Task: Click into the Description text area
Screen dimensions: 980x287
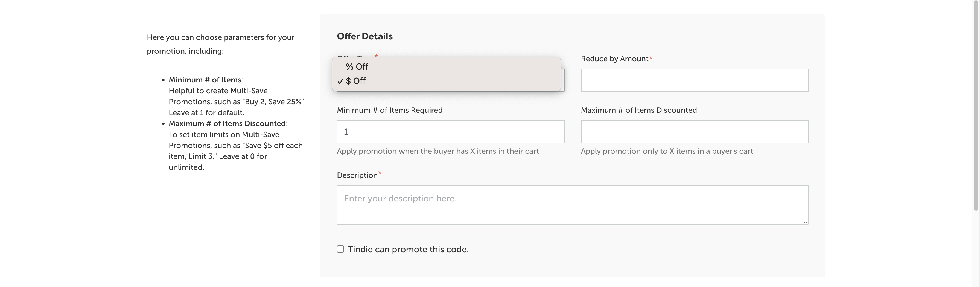Action: click(572, 205)
